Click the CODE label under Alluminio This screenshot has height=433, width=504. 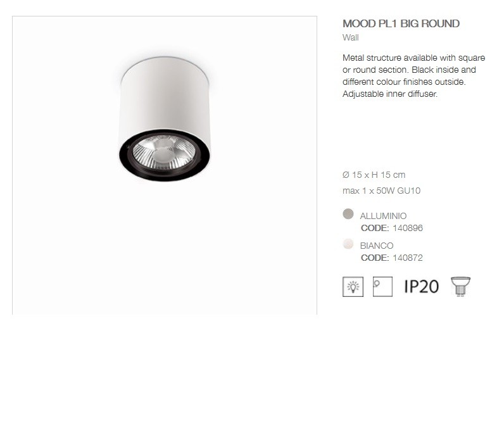point(375,228)
